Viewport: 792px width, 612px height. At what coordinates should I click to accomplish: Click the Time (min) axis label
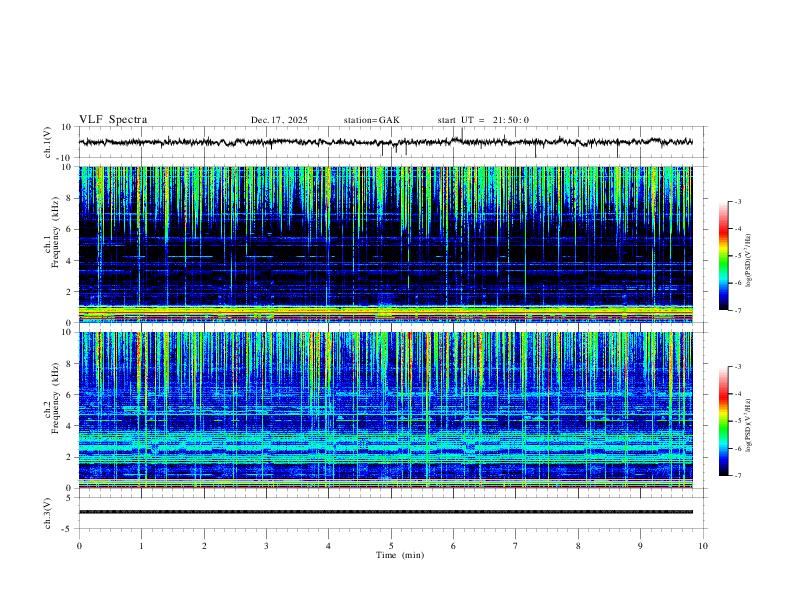400,555
